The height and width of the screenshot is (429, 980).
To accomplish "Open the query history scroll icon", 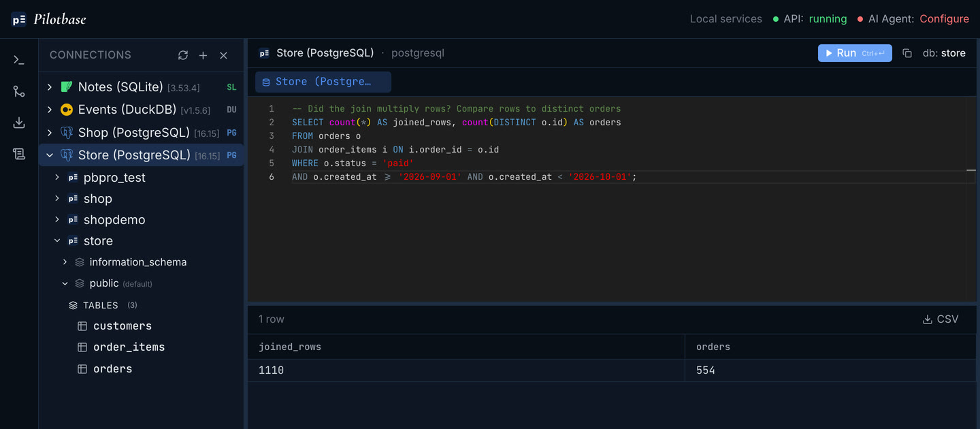I will click(19, 154).
